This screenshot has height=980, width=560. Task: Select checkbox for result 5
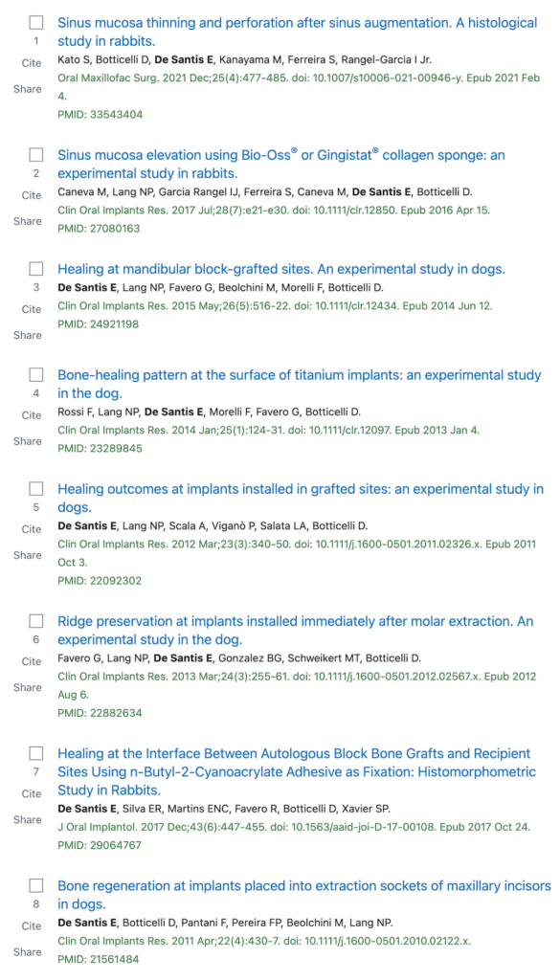(x=36, y=489)
